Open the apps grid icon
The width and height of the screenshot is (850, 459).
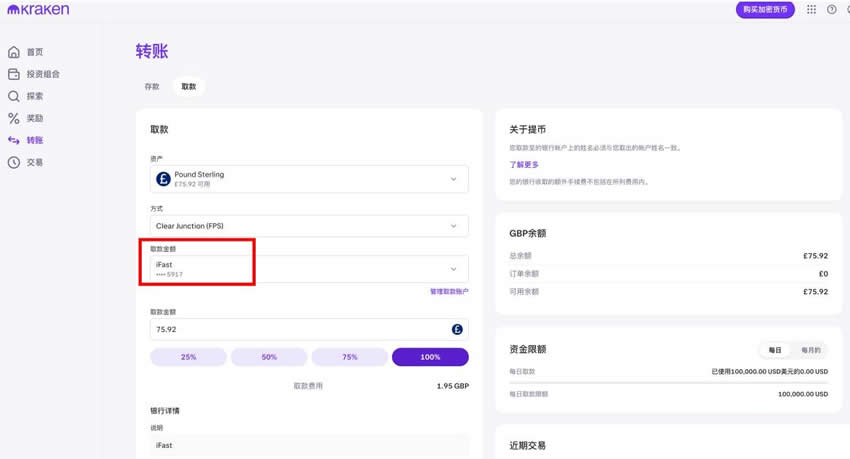click(x=811, y=10)
